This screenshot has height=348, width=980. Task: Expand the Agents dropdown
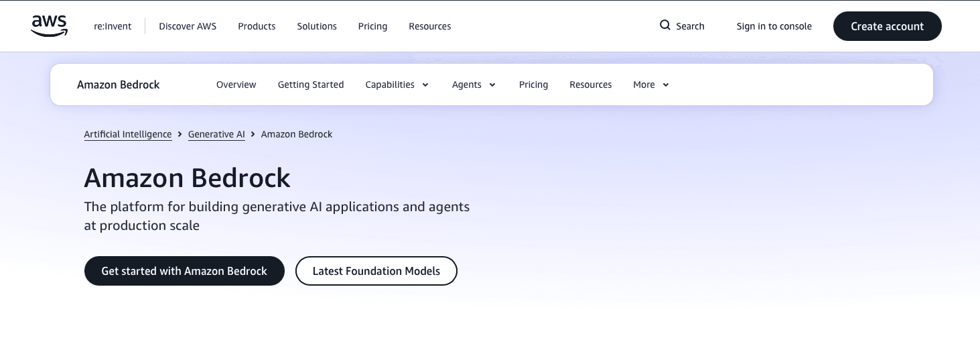pos(474,84)
